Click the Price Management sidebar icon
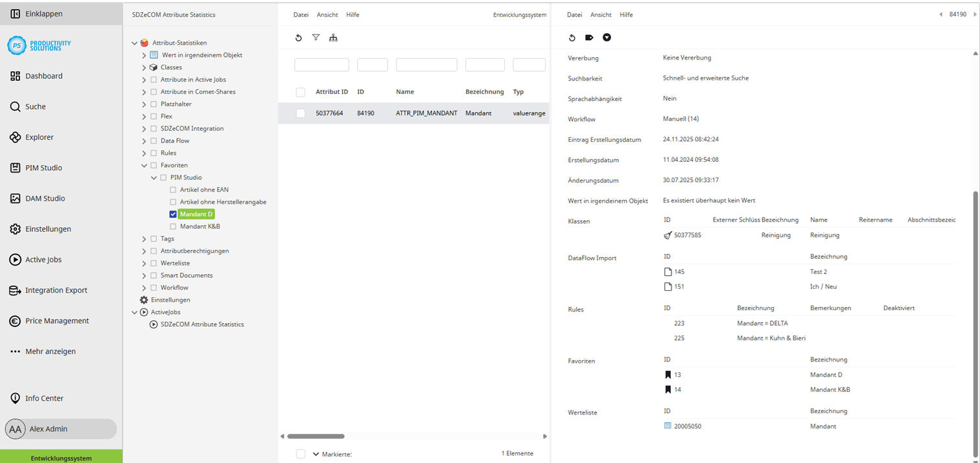 (16, 321)
